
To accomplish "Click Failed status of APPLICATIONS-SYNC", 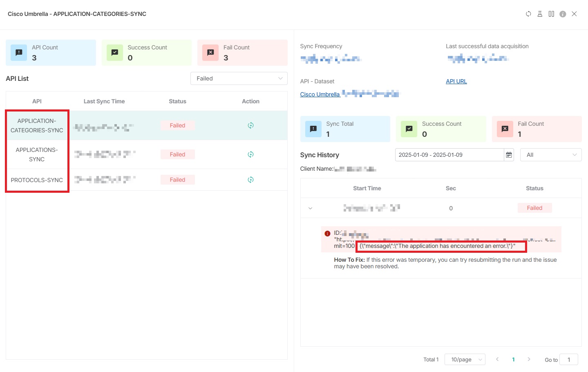I will 177,154.
